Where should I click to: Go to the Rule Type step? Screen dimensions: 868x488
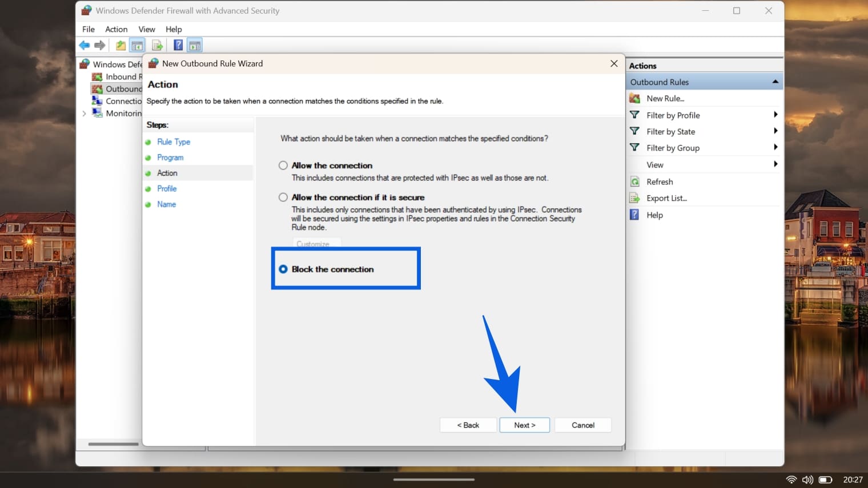click(x=174, y=142)
